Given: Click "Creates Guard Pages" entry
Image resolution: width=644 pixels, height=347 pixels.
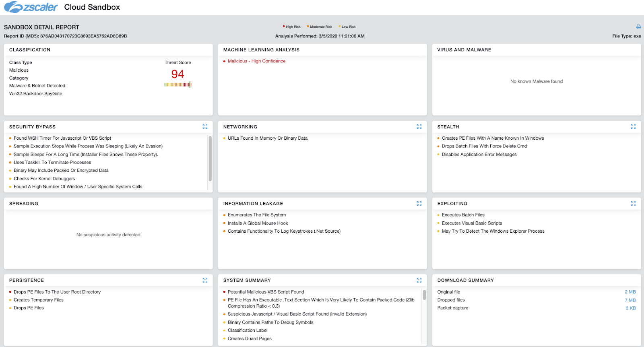Looking at the screenshot, I should tap(250, 339).
